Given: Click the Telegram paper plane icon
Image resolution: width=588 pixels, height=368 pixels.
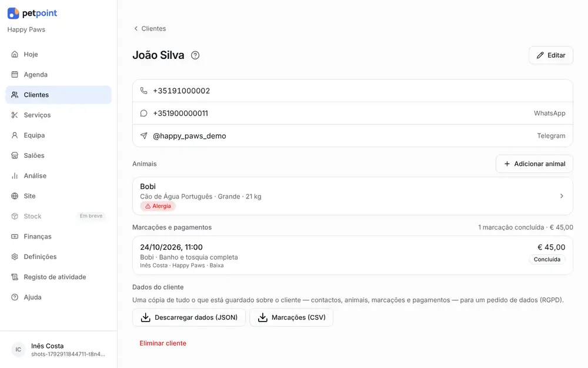Looking at the screenshot, I should point(143,135).
